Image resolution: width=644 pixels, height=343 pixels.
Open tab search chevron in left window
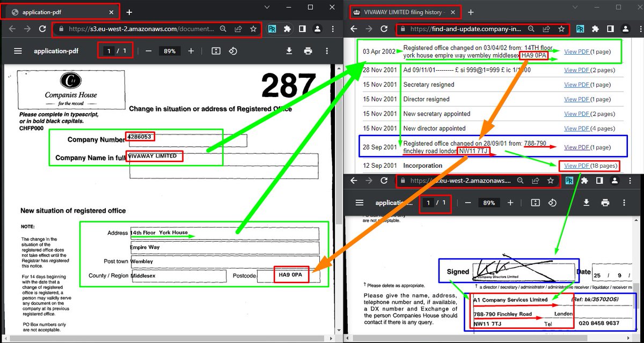click(268, 7)
